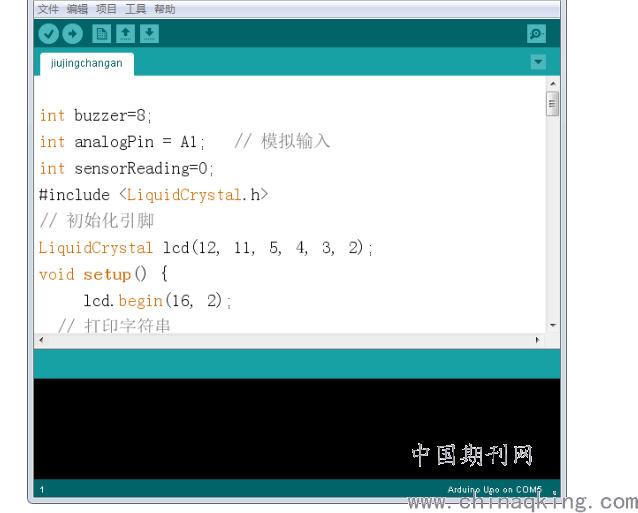Click the line number '1' in status bar
Image resolution: width=638 pixels, height=513 pixels.
point(42,490)
